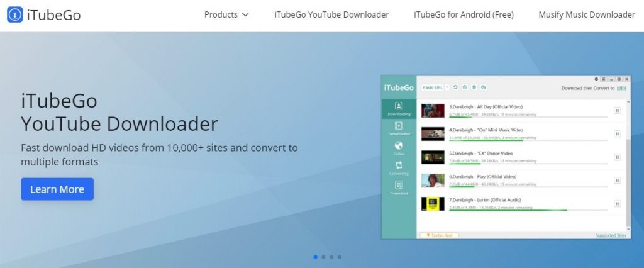The height and width of the screenshot is (268, 644).
Task: Open the hamburger menu in app title bar
Action: 604,79
